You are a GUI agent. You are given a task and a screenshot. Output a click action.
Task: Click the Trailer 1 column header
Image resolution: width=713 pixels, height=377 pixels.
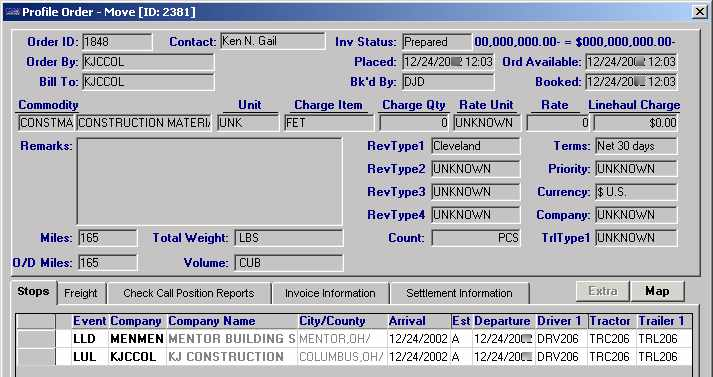point(664,321)
